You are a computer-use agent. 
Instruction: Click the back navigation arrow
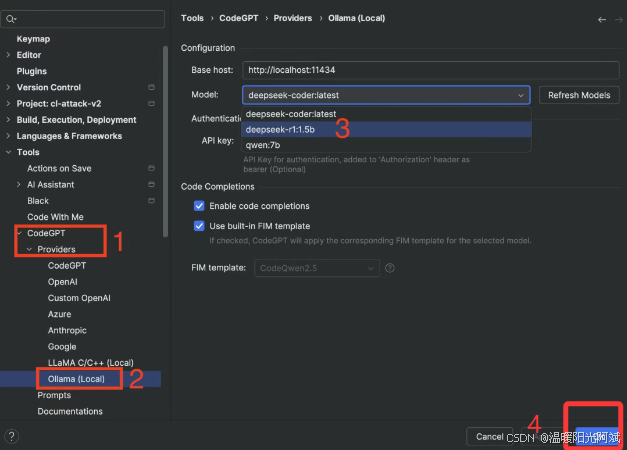602,20
